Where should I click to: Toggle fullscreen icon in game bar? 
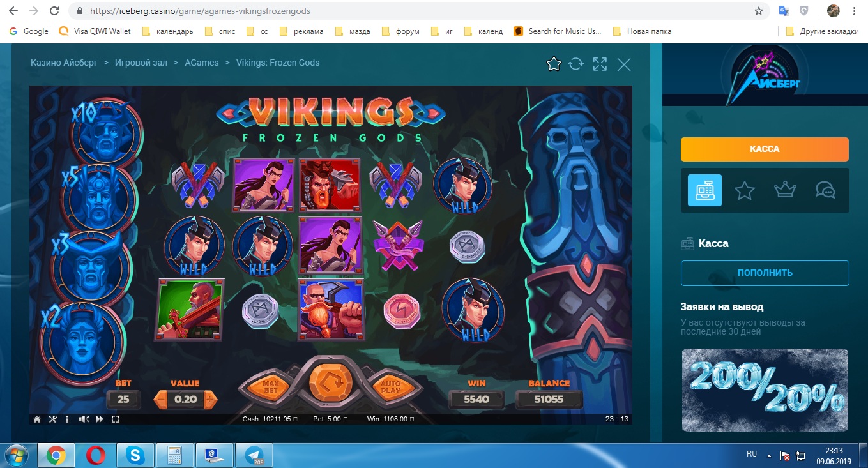[x=116, y=419]
